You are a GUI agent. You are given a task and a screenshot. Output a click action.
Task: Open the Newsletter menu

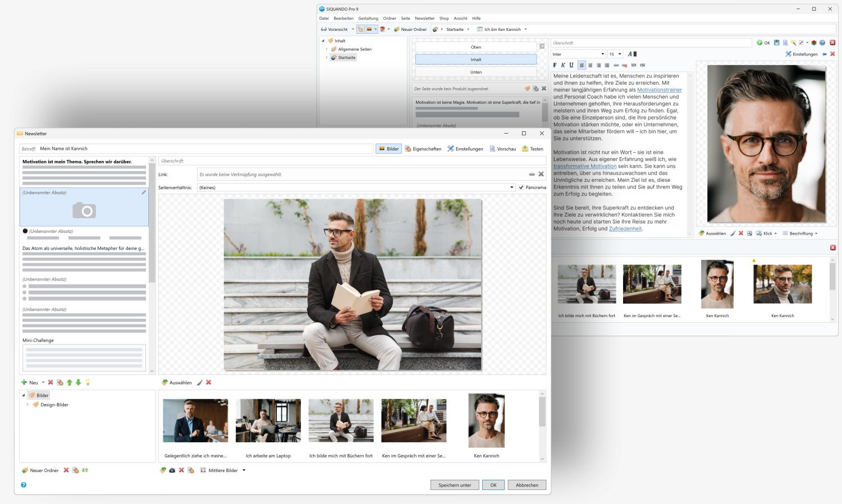tap(424, 18)
